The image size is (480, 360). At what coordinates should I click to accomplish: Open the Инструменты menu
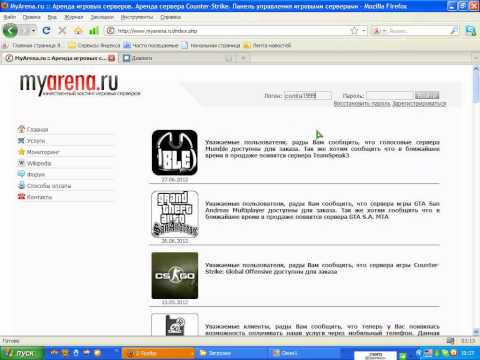point(137,17)
